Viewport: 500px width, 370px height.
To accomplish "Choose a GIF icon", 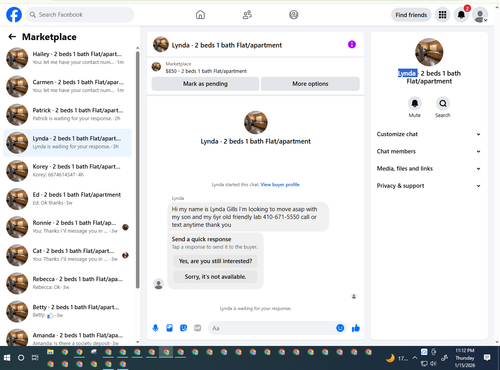I will point(198,328).
